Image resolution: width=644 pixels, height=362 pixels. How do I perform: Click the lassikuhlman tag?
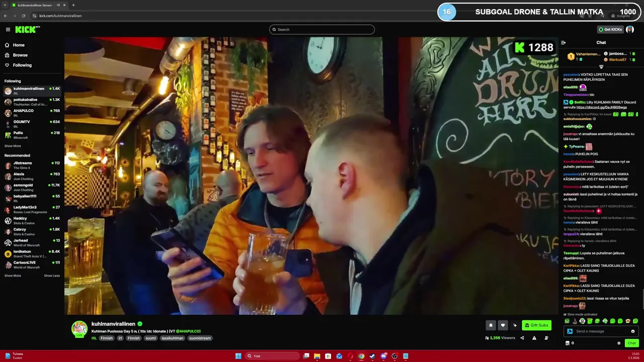pyautogui.click(x=173, y=338)
